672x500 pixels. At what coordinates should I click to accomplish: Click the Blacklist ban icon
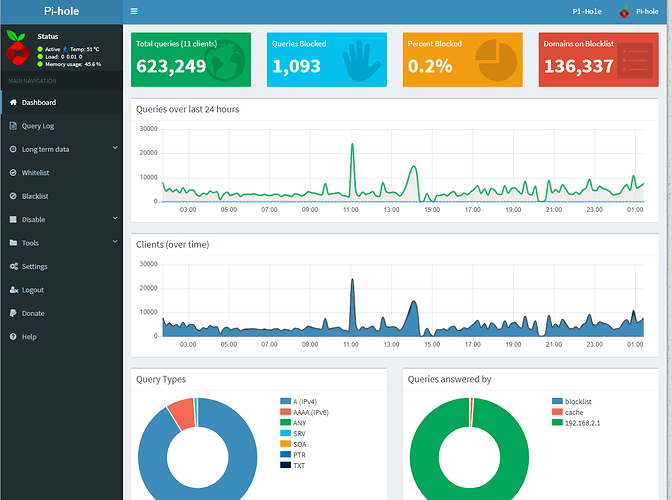[13, 196]
